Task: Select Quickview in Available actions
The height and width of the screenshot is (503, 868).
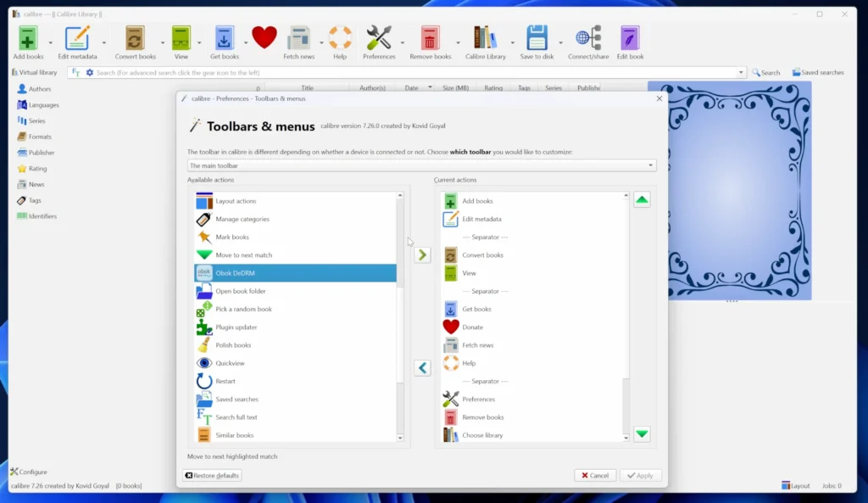Action: point(296,363)
